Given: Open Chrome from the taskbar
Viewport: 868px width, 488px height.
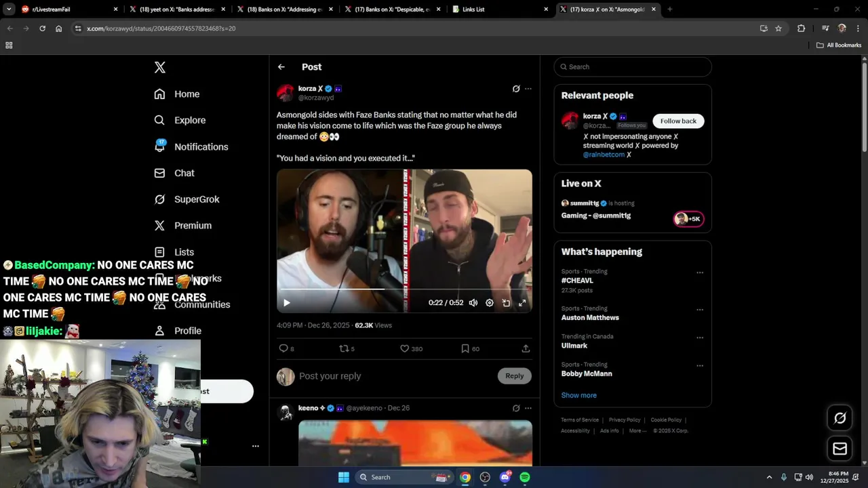Looking at the screenshot, I should (x=465, y=477).
